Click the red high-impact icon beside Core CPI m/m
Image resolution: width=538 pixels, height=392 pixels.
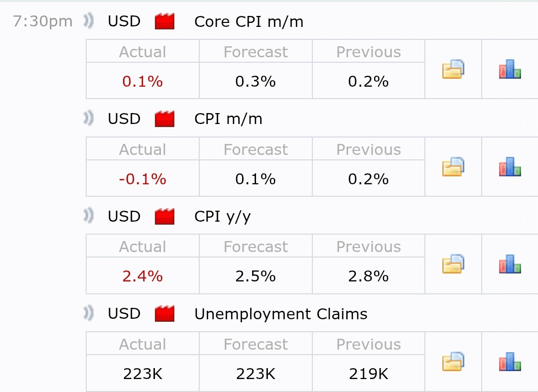pyautogui.click(x=164, y=21)
